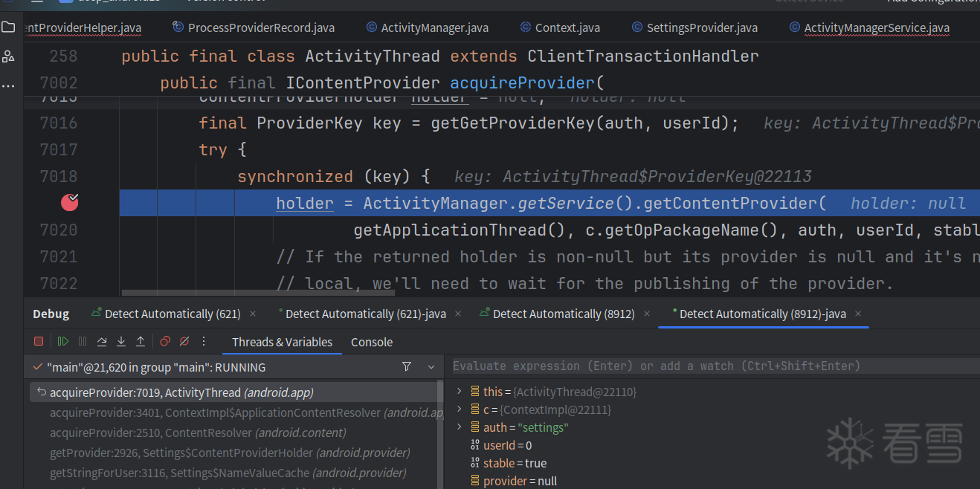Expand the 'this' variable node
Screen dimensions: 980x489
click(x=459, y=392)
